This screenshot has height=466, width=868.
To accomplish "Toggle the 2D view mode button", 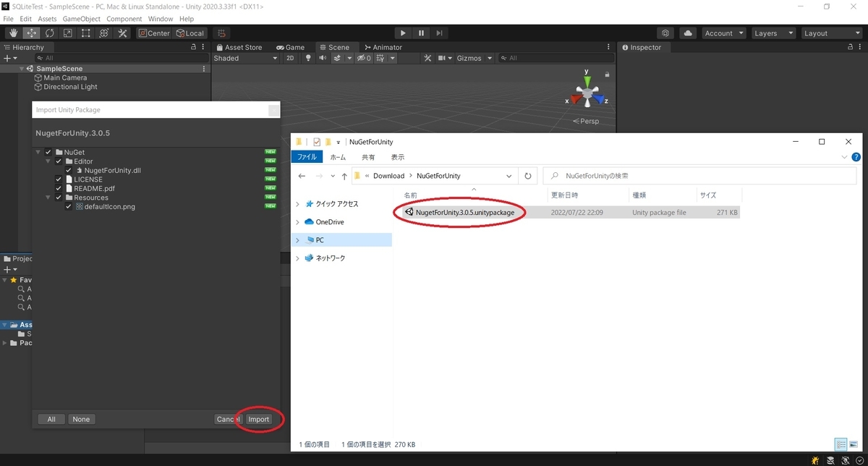I will (289, 58).
